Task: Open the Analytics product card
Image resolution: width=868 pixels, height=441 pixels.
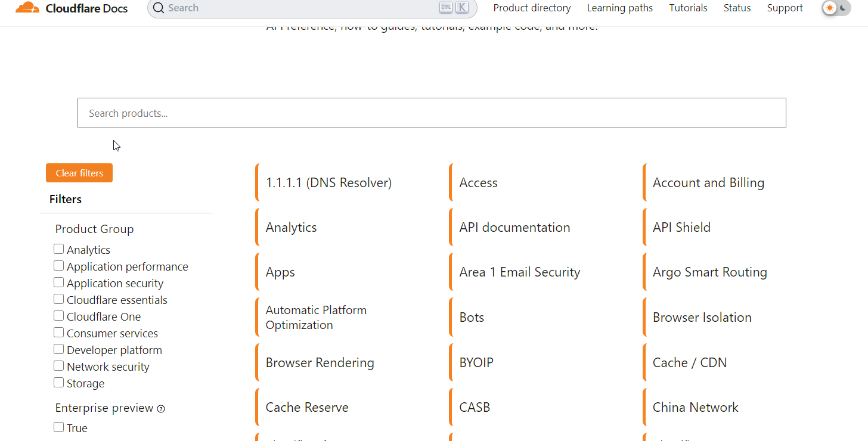Action: pos(347,227)
